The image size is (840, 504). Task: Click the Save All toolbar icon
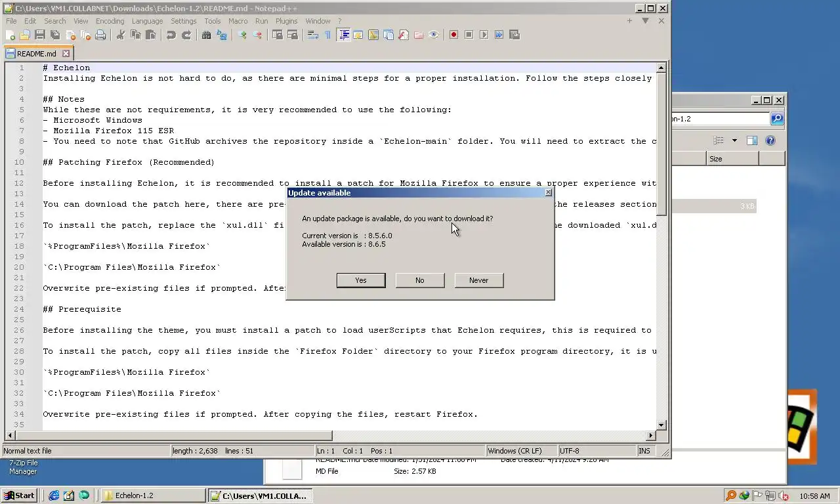[x=55, y=35]
